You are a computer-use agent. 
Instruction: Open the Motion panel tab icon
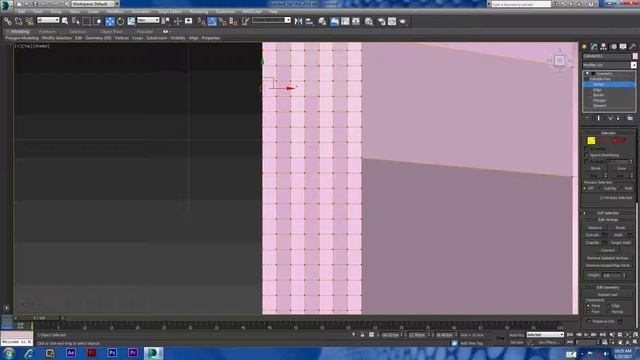point(613,47)
